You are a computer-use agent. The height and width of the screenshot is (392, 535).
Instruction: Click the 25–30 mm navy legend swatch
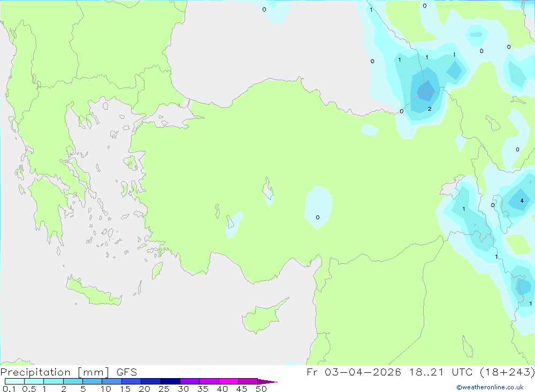(170, 381)
